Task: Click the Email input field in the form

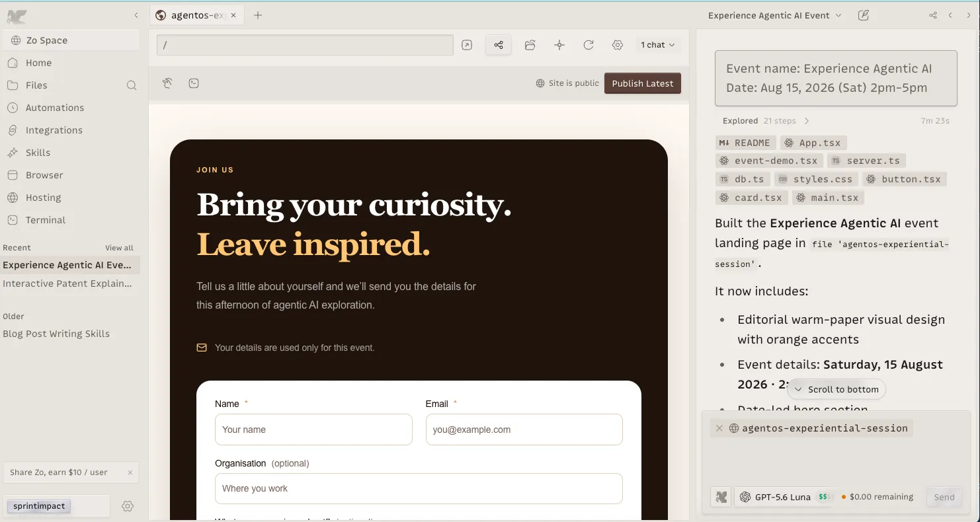Action: 524,429
